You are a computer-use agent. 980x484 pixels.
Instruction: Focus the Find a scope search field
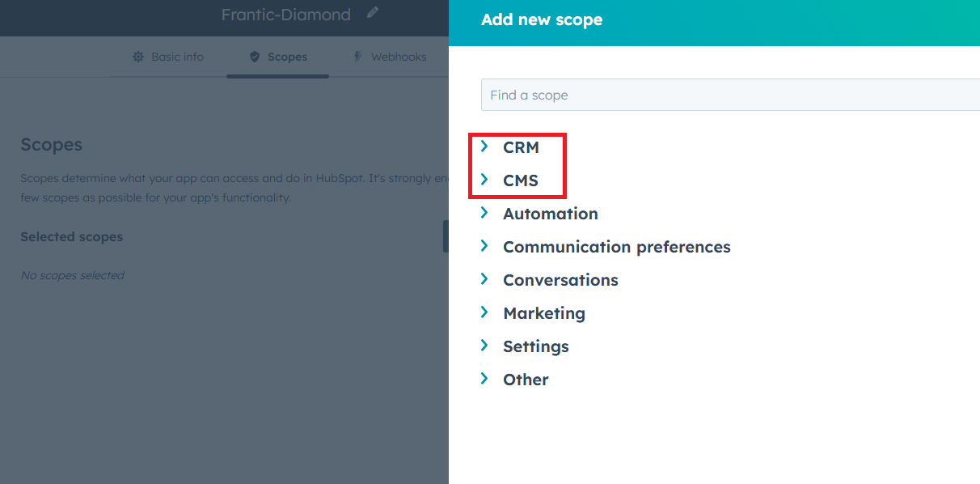click(730, 95)
